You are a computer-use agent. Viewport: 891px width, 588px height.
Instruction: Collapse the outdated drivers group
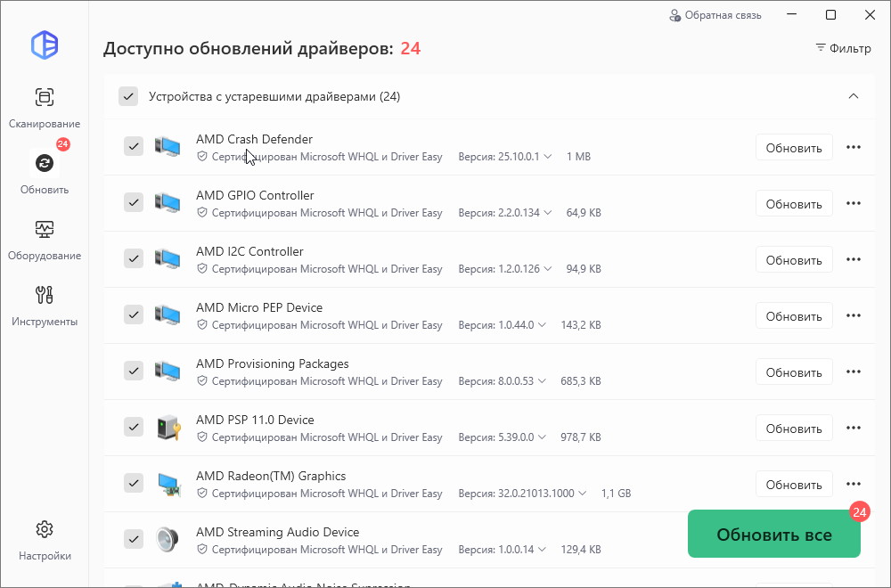854,96
